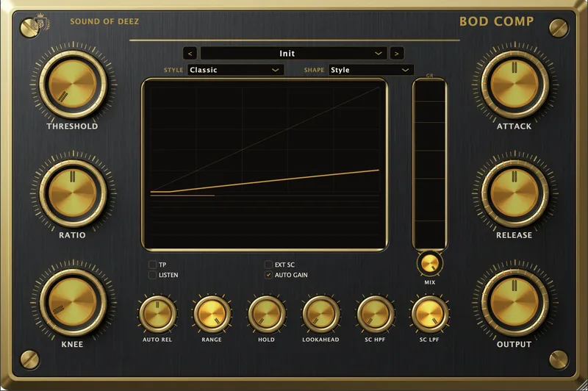Viewport: 588px width, 391px height.
Task: Click the RATIO label
Action: tap(72, 235)
